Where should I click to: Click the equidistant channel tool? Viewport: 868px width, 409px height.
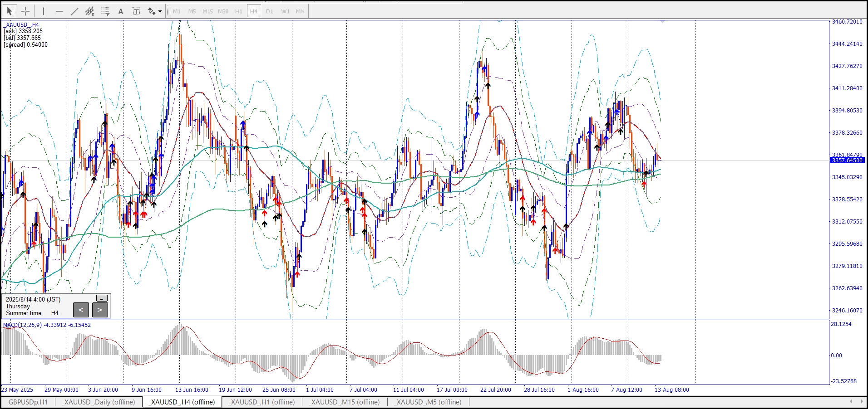click(90, 11)
